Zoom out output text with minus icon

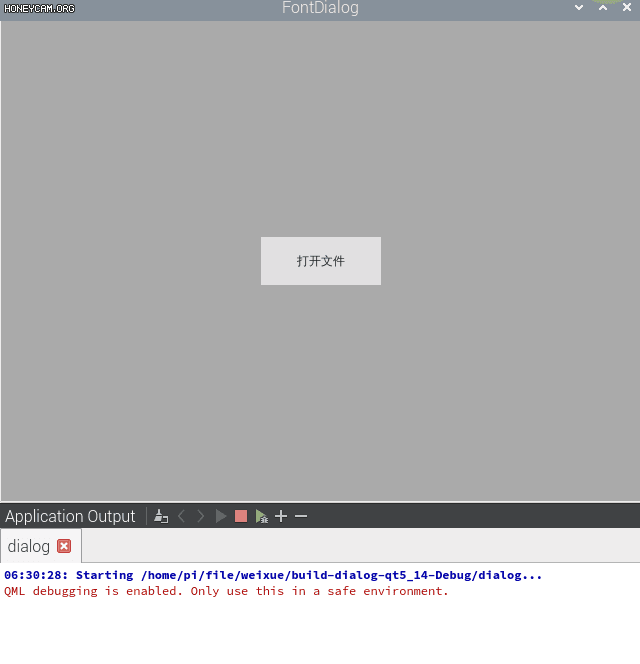[301, 516]
